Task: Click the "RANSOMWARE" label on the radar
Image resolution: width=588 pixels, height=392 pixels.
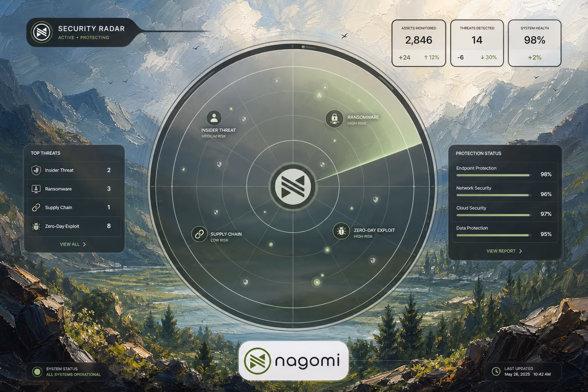Action: pos(363,117)
